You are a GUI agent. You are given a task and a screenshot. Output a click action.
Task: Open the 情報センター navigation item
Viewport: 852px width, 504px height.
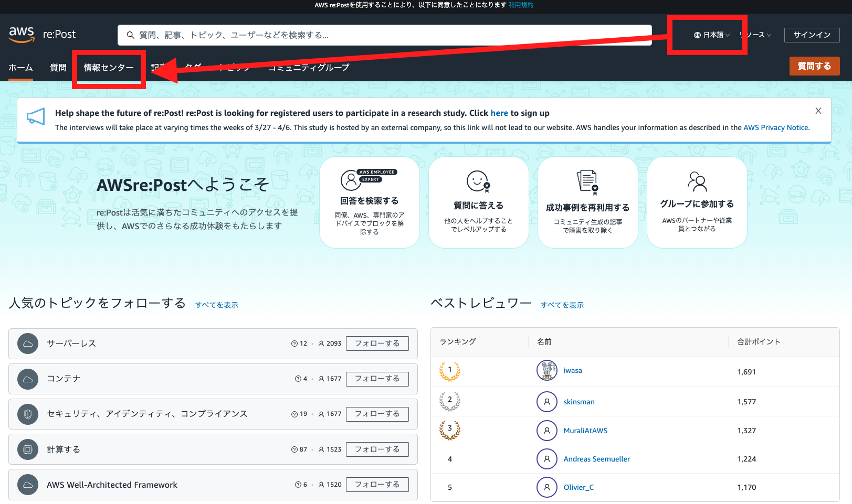[109, 67]
